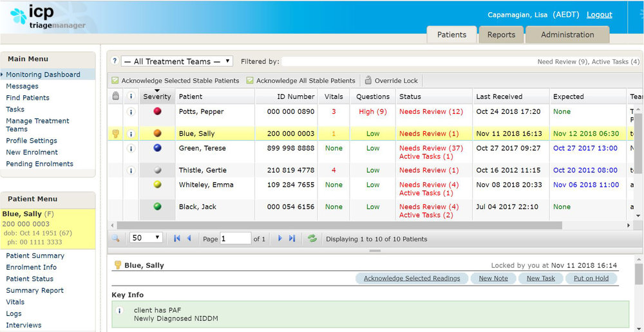Sort by Vitals column header
Viewport: 644px width, 332px height.
point(334,97)
